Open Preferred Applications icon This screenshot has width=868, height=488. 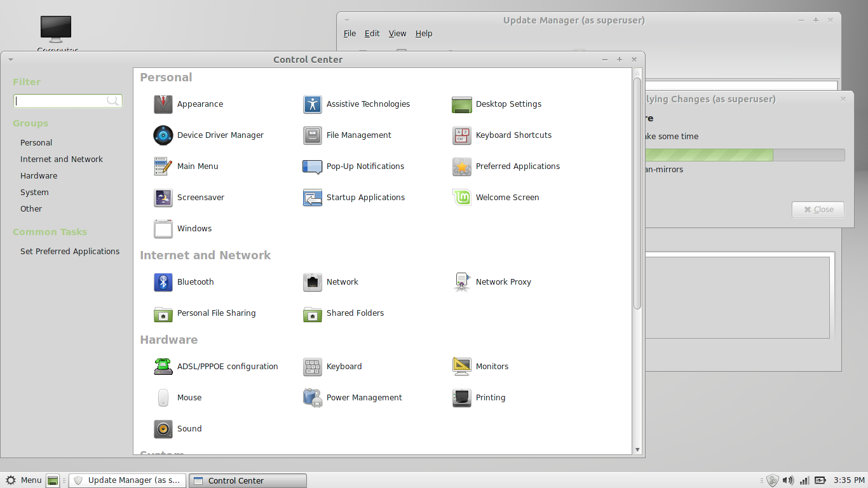click(x=462, y=166)
